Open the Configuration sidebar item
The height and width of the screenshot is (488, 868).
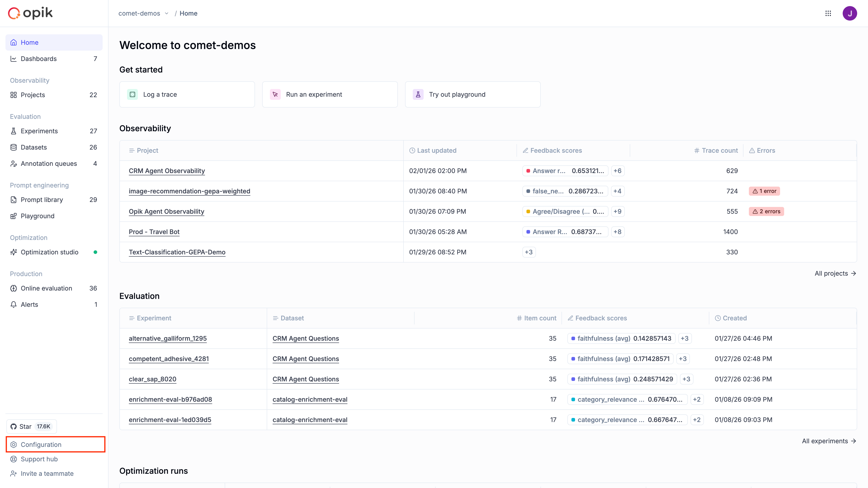(41, 445)
